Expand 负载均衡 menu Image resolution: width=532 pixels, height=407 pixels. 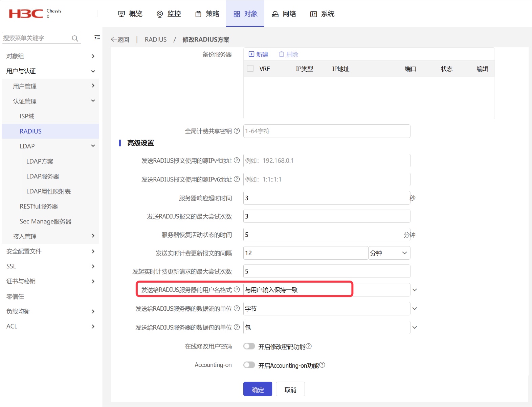(x=93, y=311)
